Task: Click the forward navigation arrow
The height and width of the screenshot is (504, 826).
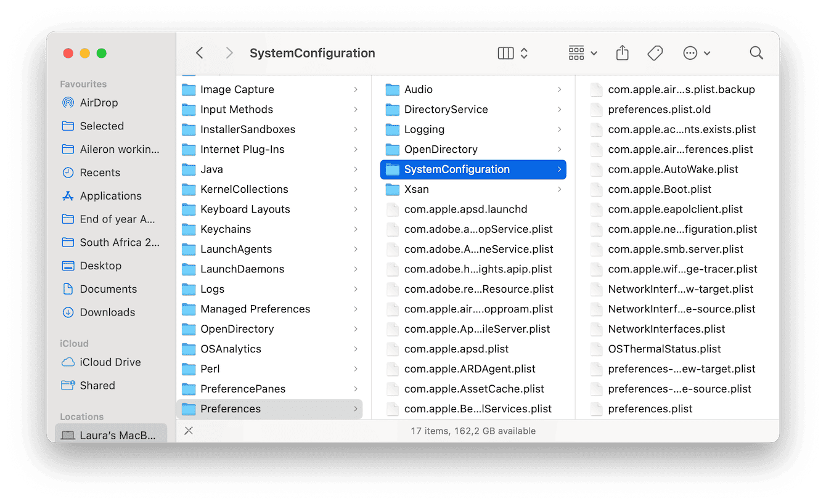Action: pyautogui.click(x=229, y=53)
